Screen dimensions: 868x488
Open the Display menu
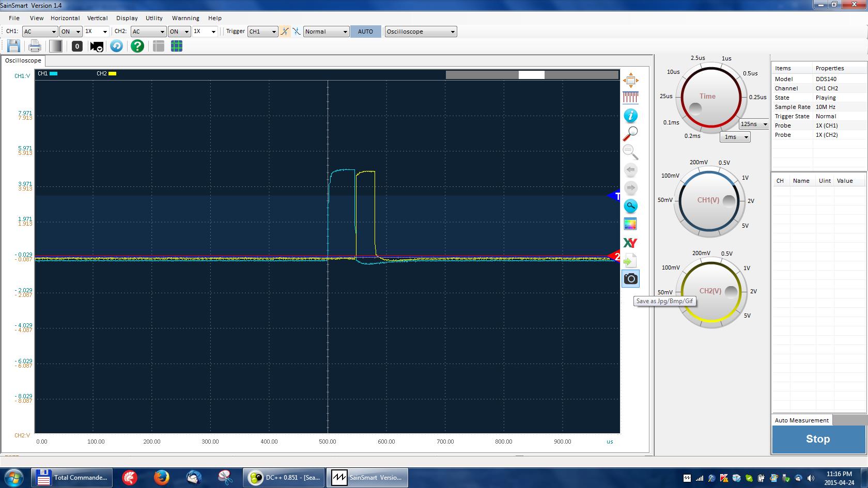(127, 18)
